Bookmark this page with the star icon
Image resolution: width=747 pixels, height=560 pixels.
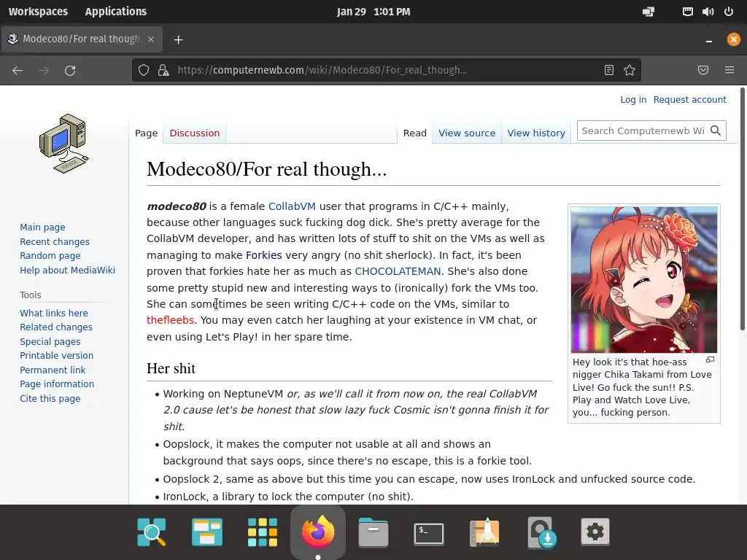coord(630,71)
